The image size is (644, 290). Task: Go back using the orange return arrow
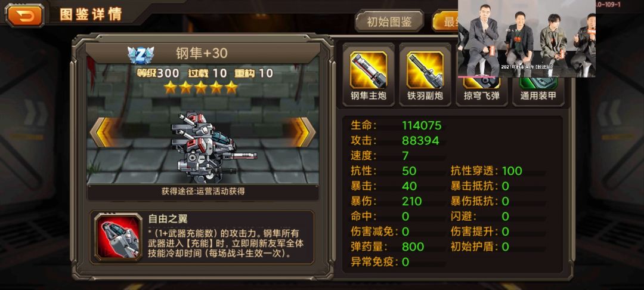[x=24, y=15]
